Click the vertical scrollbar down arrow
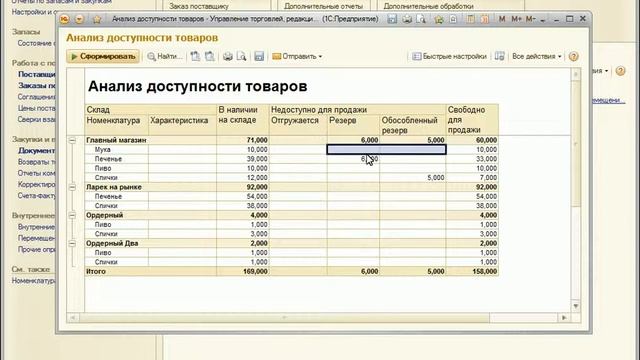The height and width of the screenshot is (360, 640). pos(576,307)
